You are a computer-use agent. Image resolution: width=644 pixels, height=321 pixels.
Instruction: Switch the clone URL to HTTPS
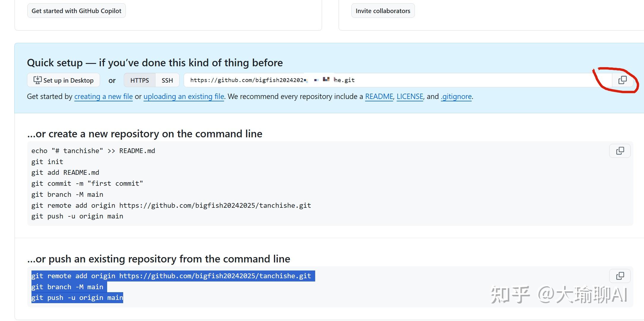coord(139,80)
